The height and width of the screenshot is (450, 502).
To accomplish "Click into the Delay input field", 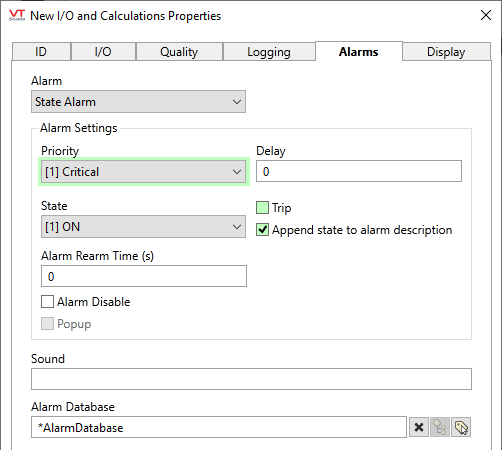I will click(x=359, y=171).
